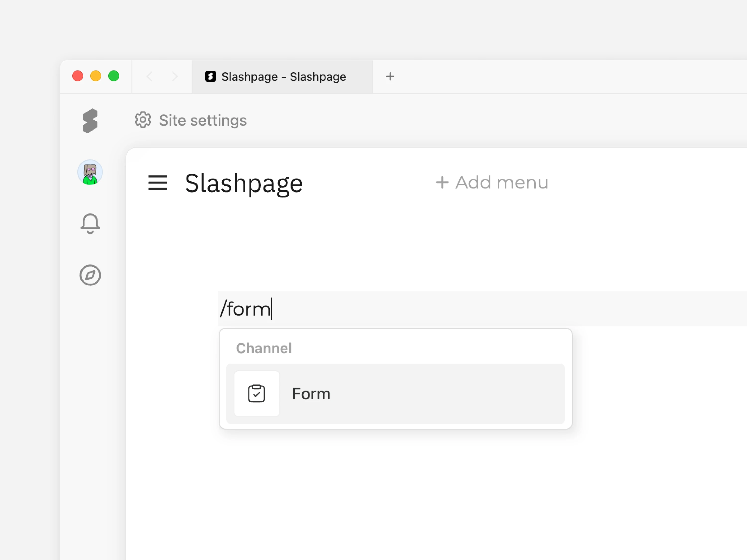Open Site settings
This screenshot has width=747, height=560.
coord(191,120)
